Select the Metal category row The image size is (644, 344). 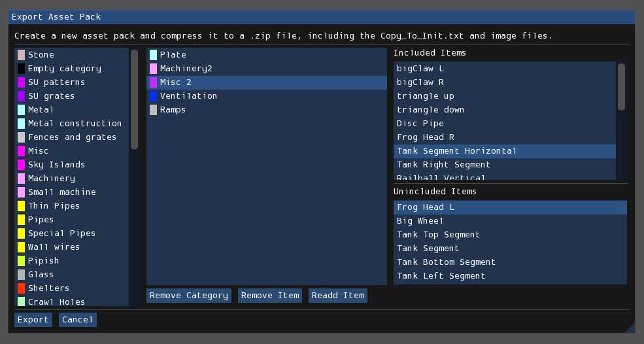(72, 110)
